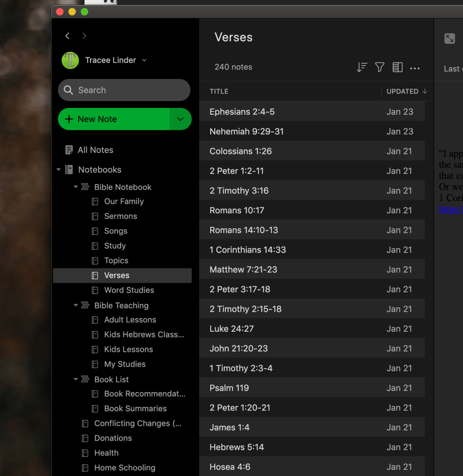Expand the note to full screen

click(449, 38)
